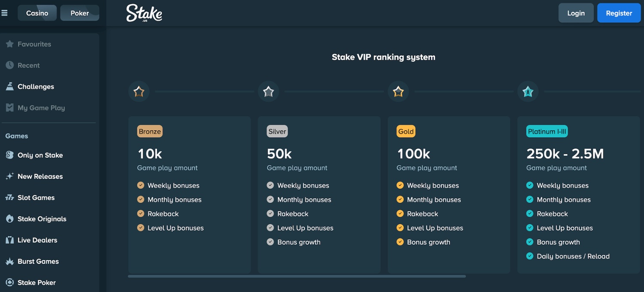
Task: Select the Gold star rank icon
Action: [398, 91]
